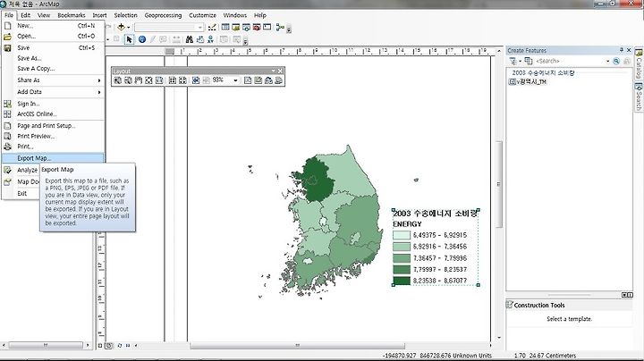Open the Editor Toolbar icon
This screenshot has height=361, width=644.
212,27
